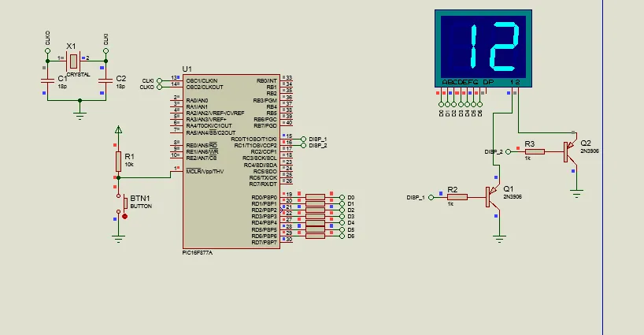Click the D0 terminal under the display
The image size is (644, 335).
pyautogui.click(x=441, y=104)
